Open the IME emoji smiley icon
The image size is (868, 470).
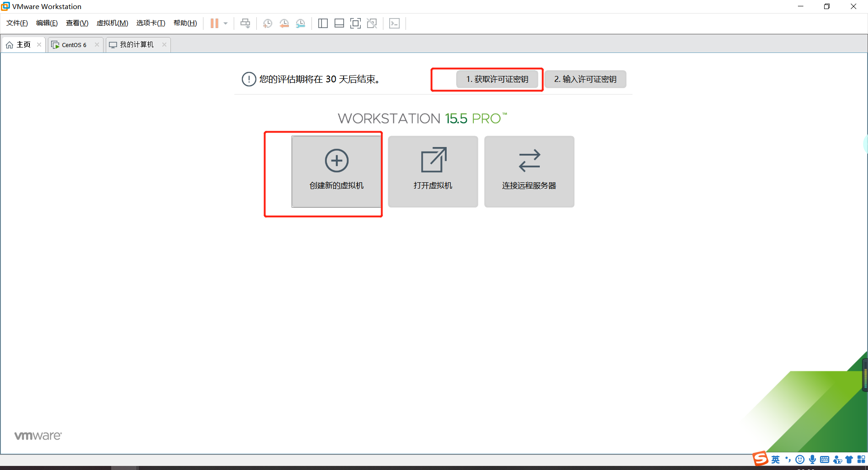(x=800, y=460)
